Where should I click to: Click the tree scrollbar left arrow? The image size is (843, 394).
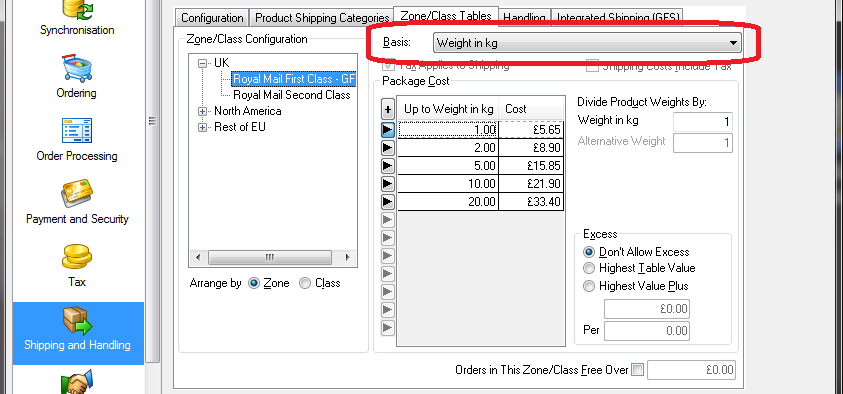tap(198, 257)
